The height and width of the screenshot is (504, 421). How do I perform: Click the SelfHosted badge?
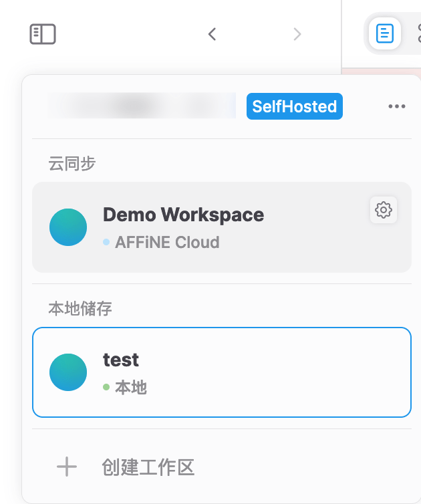(x=294, y=107)
